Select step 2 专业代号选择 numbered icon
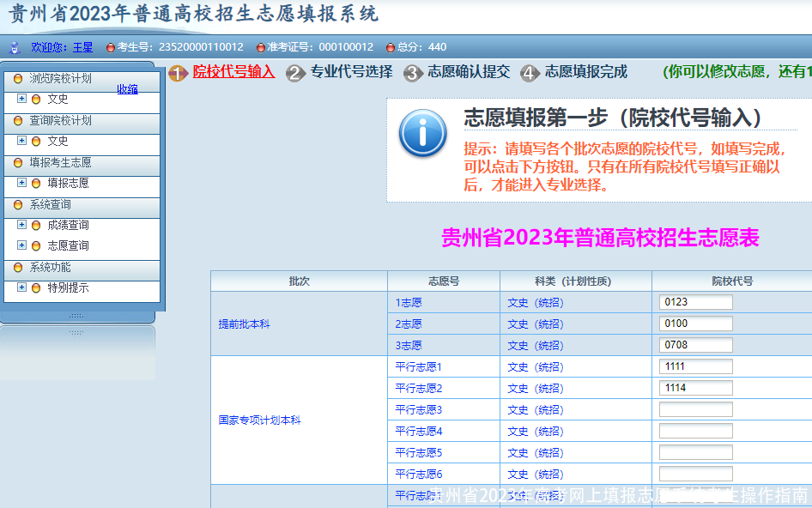Viewport: 812px width, 508px height. 295,74
